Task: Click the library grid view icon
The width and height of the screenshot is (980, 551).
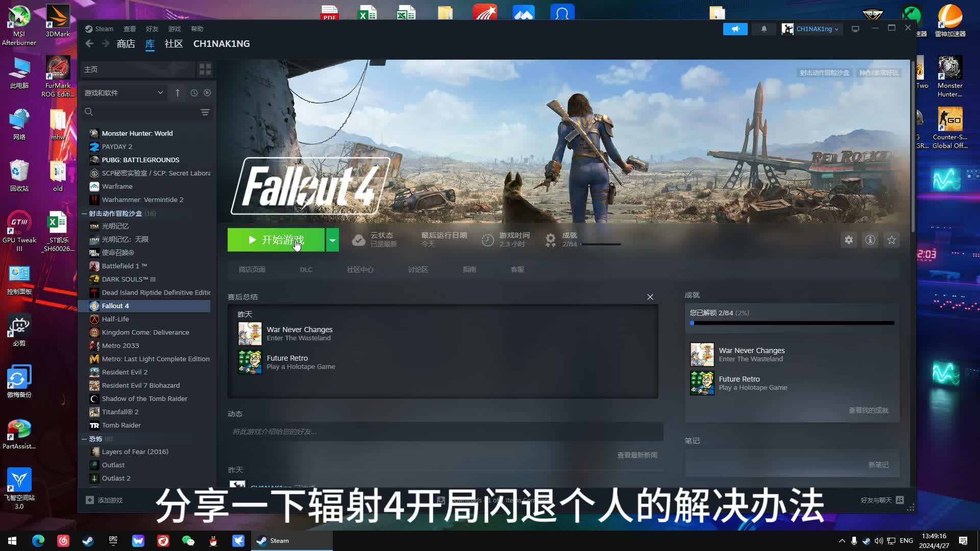Action: (x=205, y=69)
